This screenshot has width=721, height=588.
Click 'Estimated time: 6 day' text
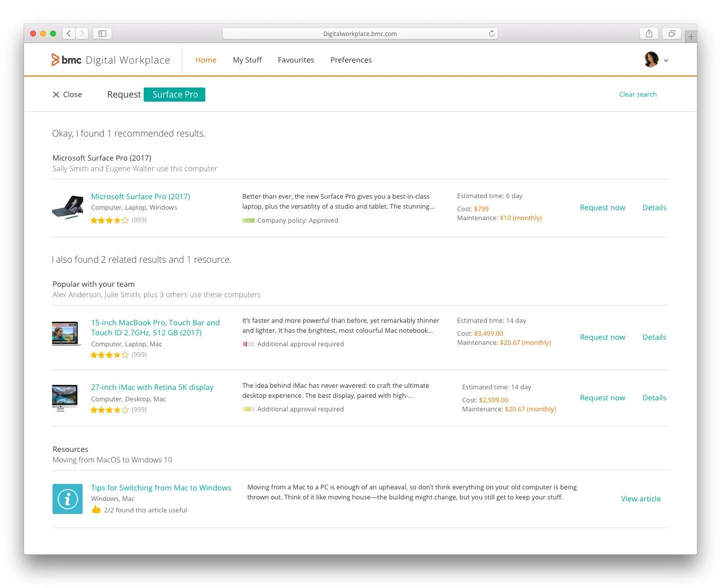click(490, 196)
